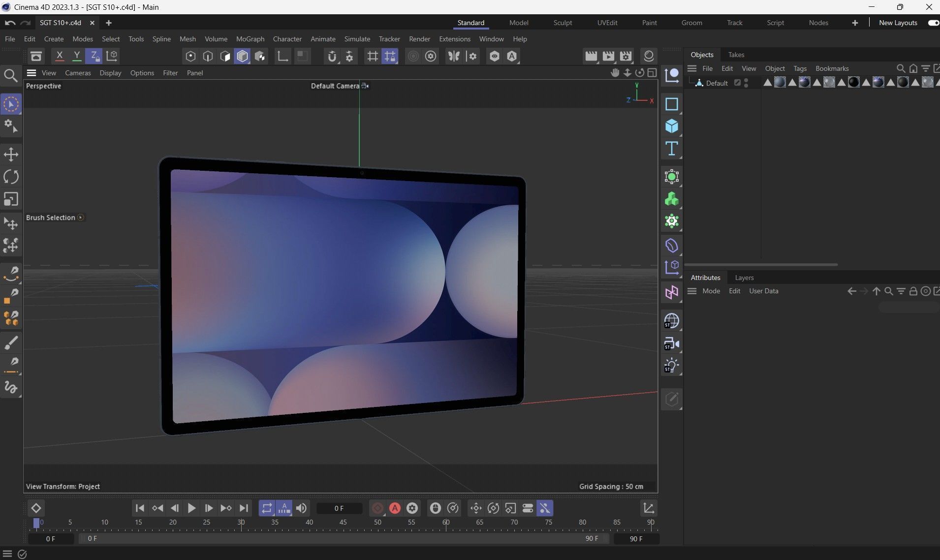Select the Rotate tool
Image resolution: width=940 pixels, height=560 pixels.
point(11,177)
